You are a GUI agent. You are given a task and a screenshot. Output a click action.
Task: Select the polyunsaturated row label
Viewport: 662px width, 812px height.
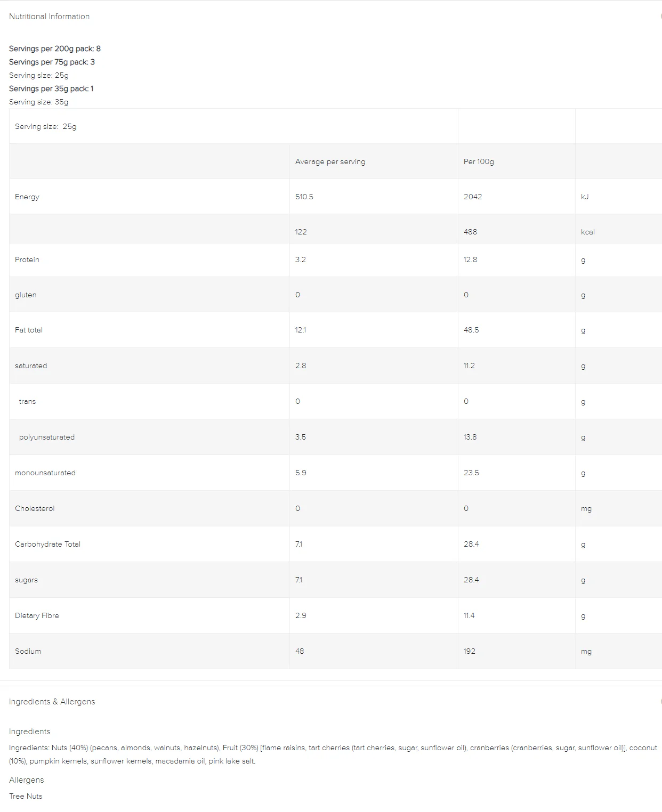pyautogui.click(x=47, y=437)
